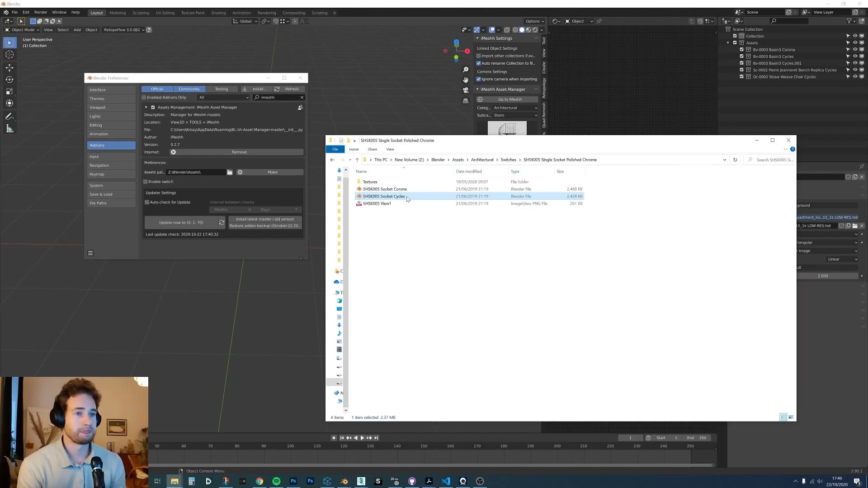Switch to the Modeling workspace tab
The width and height of the screenshot is (868, 488).
coord(118,13)
